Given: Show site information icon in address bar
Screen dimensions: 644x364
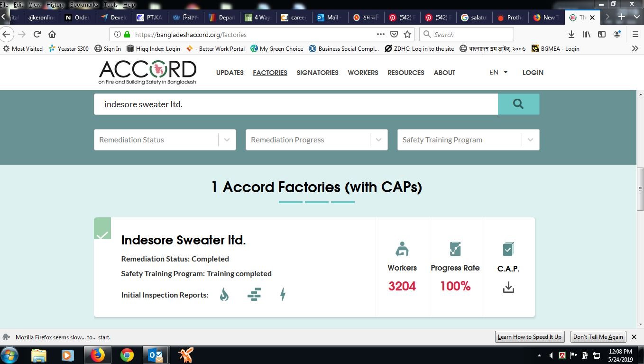Looking at the screenshot, I should pyautogui.click(x=118, y=34).
